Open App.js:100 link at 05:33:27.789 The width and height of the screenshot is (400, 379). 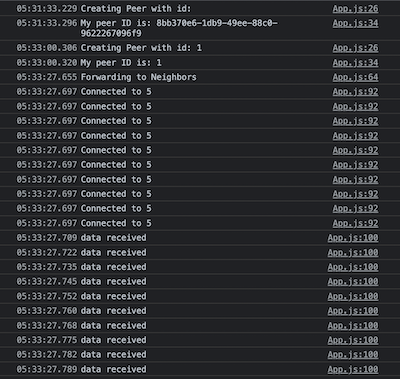point(353,369)
